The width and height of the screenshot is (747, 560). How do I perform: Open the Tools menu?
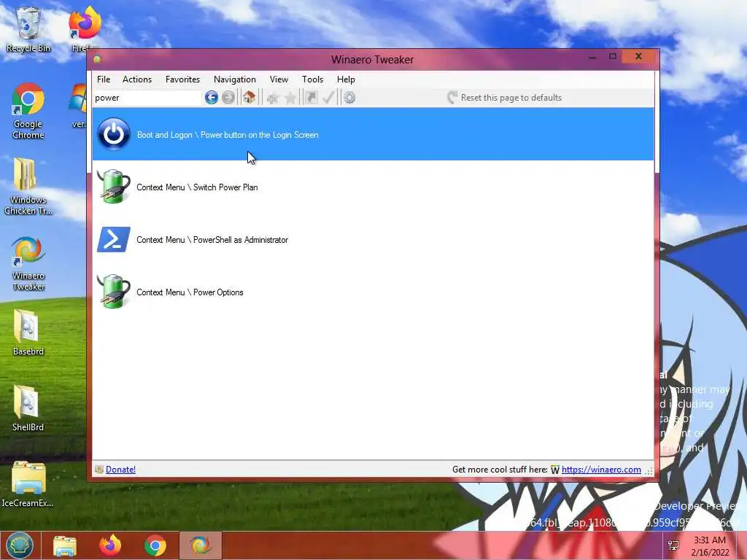(x=312, y=79)
